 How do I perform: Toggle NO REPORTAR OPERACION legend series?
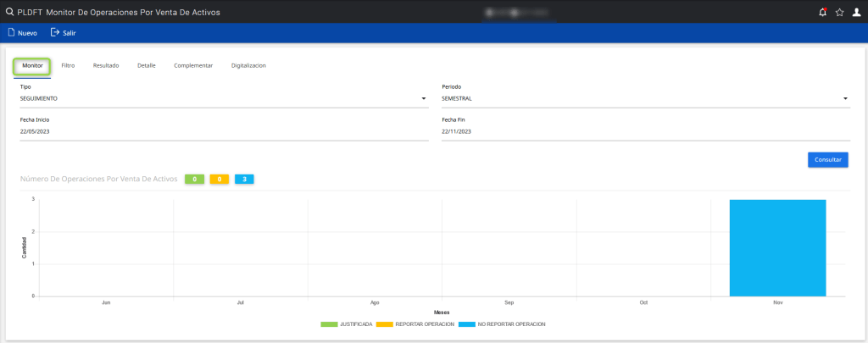coord(503,324)
